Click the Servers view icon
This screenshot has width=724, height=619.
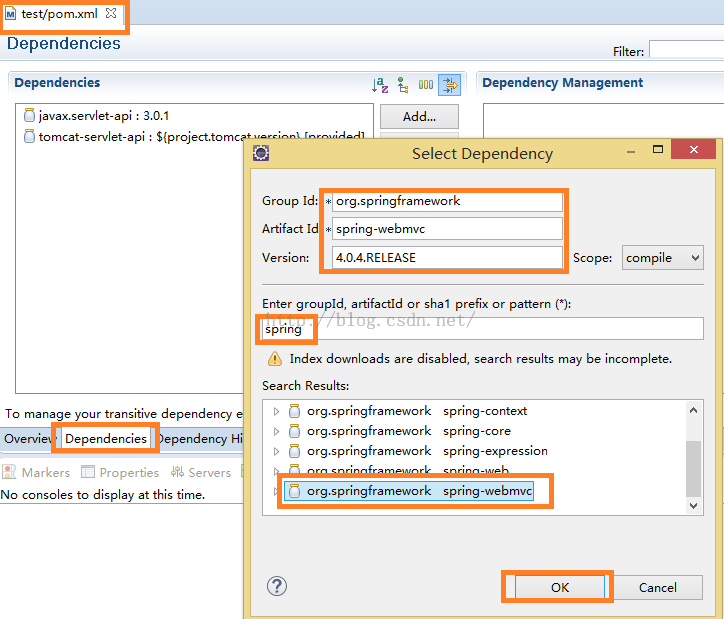(177, 472)
